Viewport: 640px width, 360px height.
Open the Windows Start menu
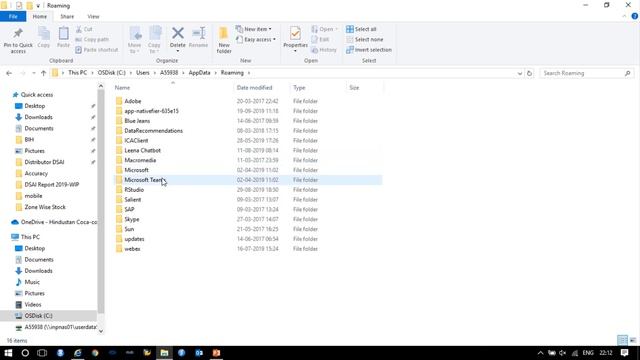(x=8, y=353)
